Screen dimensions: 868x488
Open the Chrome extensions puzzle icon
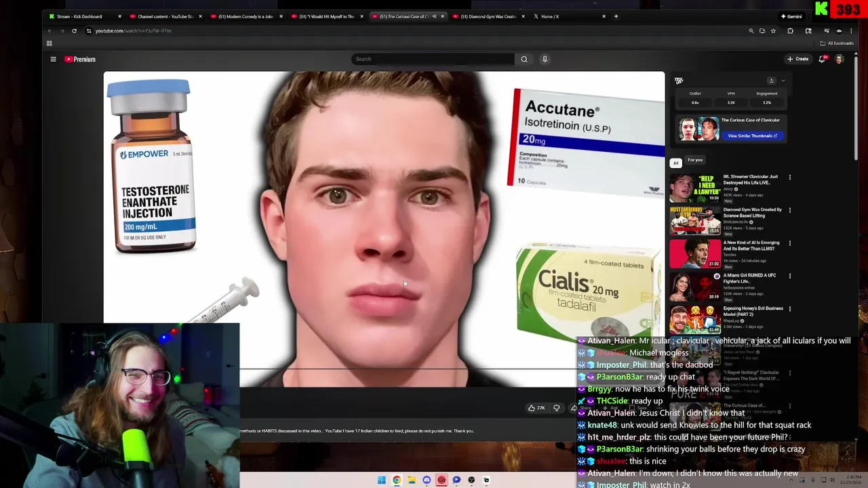pos(790,30)
